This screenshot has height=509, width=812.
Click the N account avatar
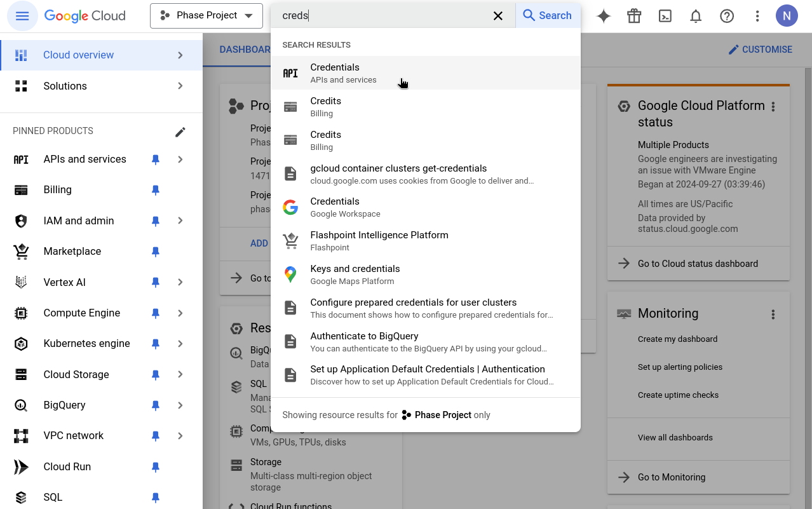click(x=787, y=16)
